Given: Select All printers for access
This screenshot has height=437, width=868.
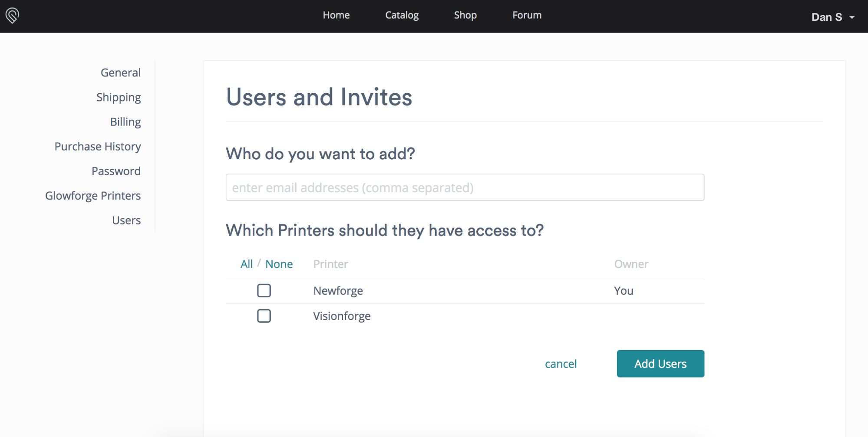Looking at the screenshot, I should point(246,263).
